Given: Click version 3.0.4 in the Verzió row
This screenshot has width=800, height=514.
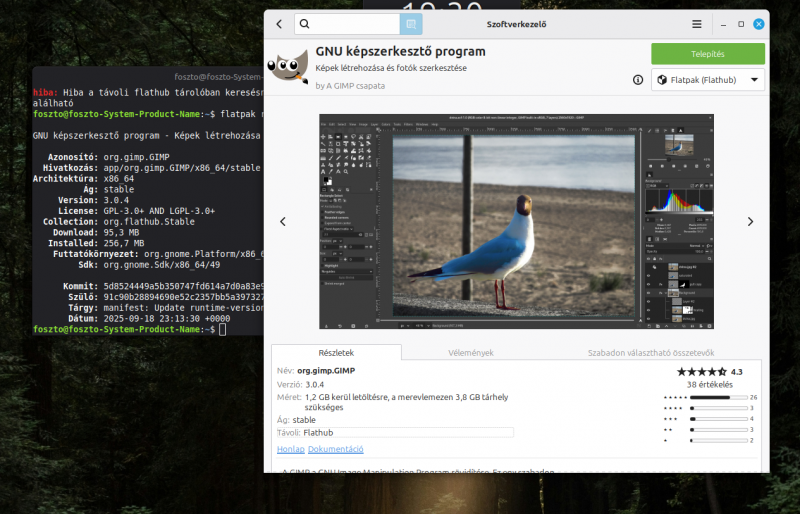Looking at the screenshot, I should coord(315,384).
